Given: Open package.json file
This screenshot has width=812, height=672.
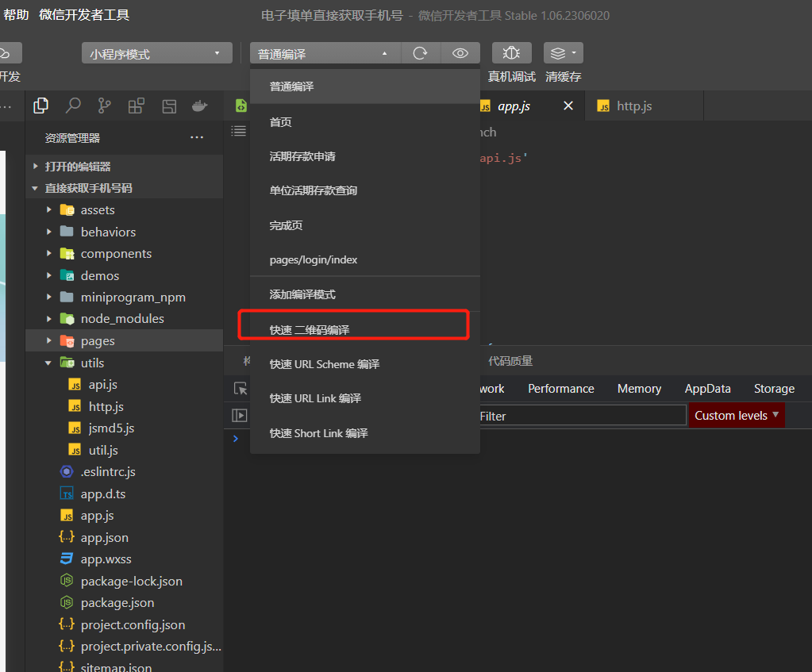Looking at the screenshot, I should [x=125, y=603].
